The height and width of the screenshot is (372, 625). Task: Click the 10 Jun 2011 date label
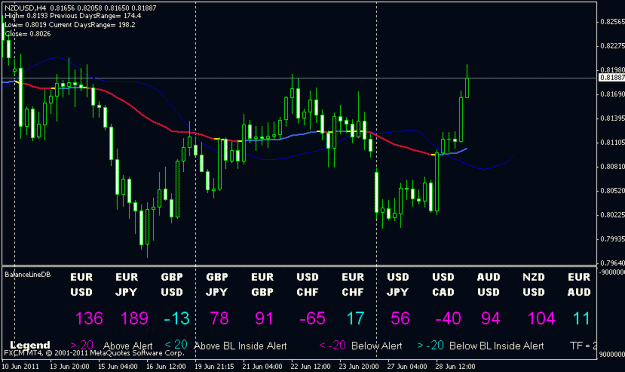(20, 366)
